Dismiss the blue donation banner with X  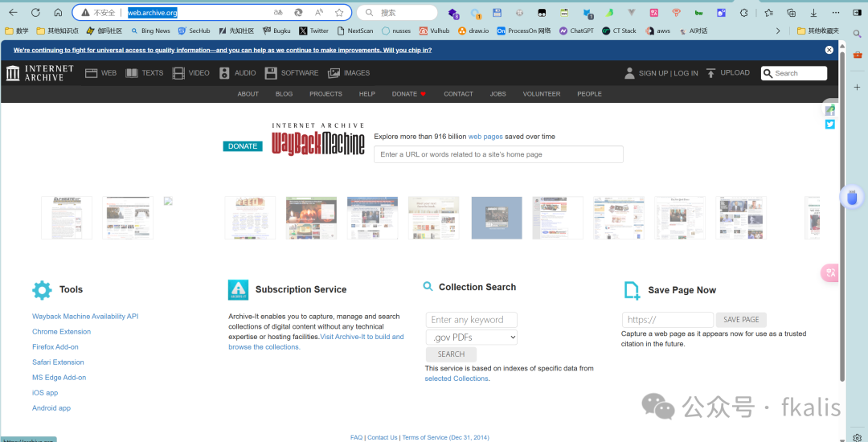(x=829, y=50)
